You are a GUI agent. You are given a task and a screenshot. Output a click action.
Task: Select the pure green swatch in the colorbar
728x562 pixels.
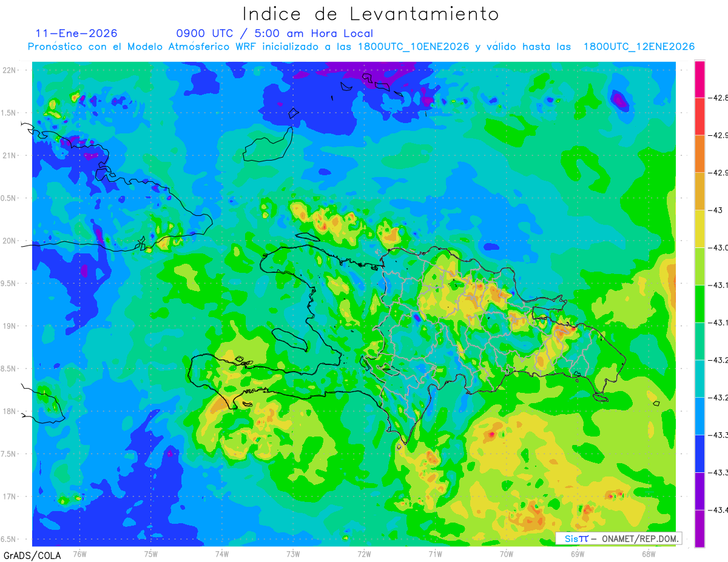[699, 304]
